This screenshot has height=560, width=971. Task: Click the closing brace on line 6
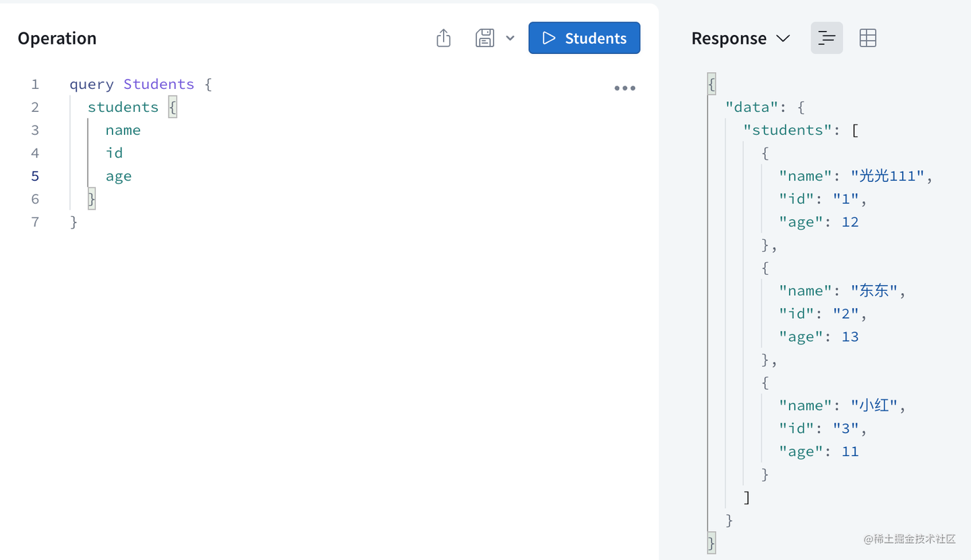(92, 199)
